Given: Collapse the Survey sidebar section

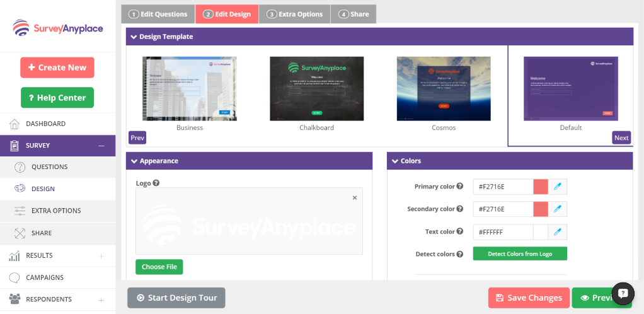Looking at the screenshot, I should pyautogui.click(x=101, y=146).
